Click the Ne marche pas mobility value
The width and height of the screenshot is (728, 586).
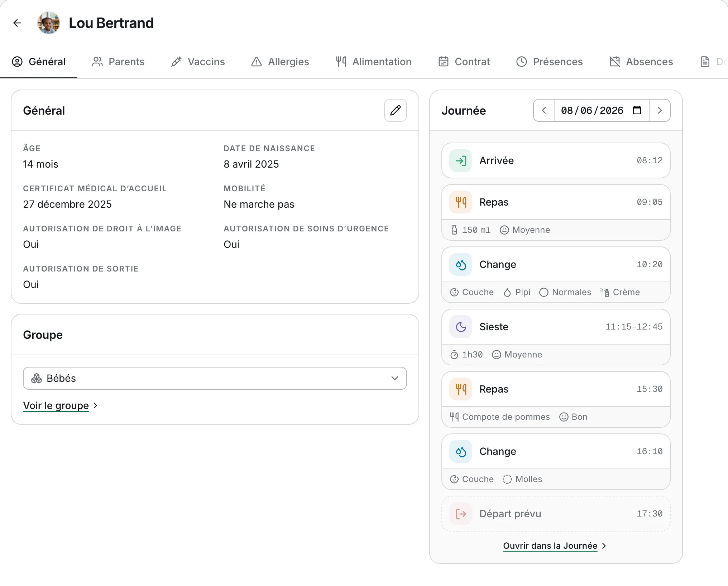pos(259,204)
